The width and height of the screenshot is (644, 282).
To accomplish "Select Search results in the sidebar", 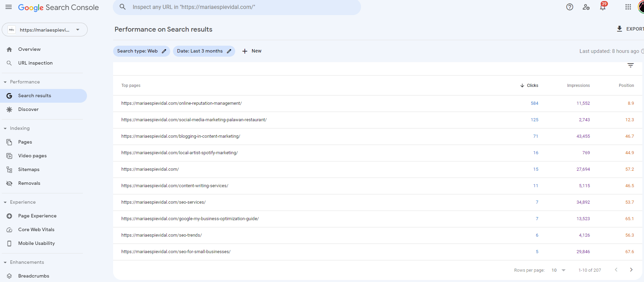I will coord(43,96).
